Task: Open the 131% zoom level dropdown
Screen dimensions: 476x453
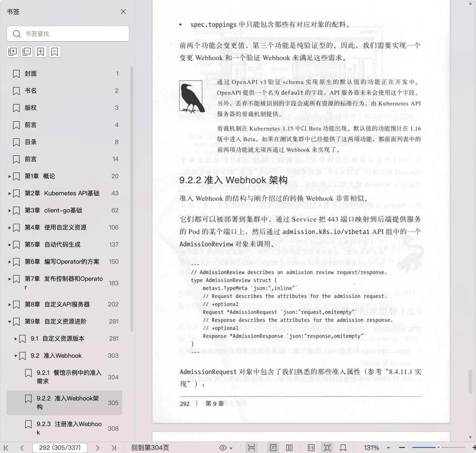Action: [388, 448]
